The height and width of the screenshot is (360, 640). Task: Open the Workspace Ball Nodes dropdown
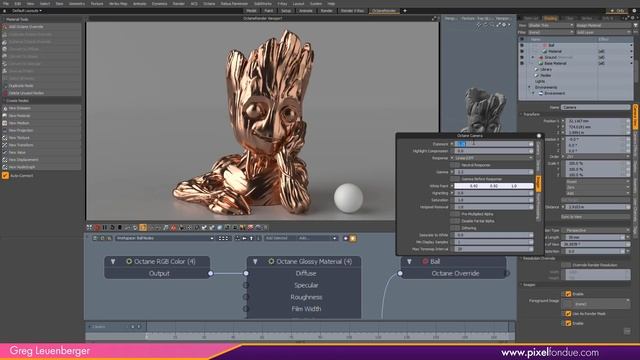coord(164,238)
